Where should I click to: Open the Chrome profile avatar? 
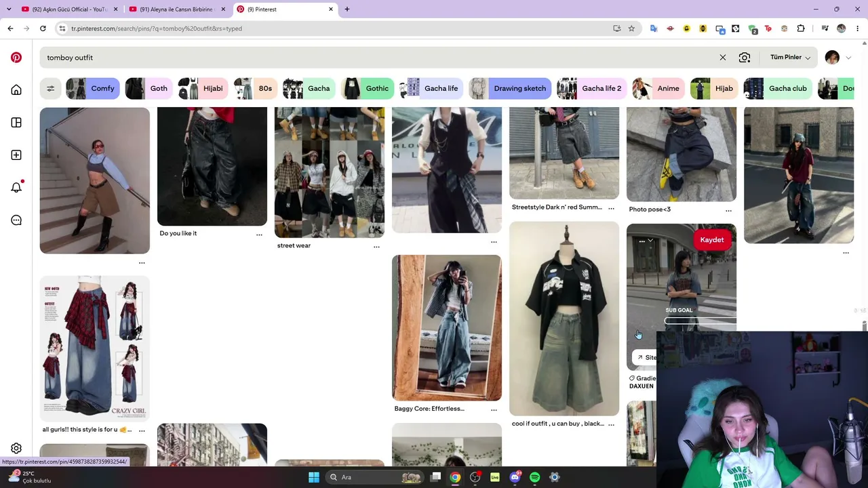pyautogui.click(x=842, y=28)
